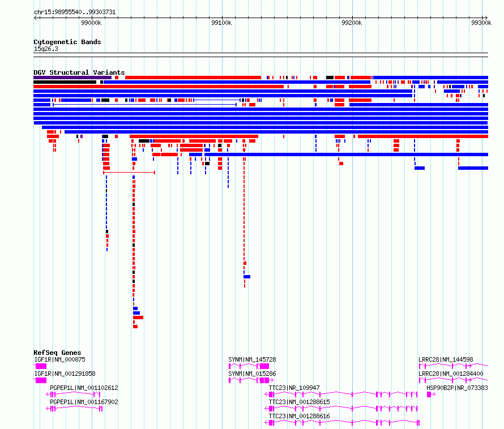Viewport: 504px width, 429px height.
Task: Click the LRRC28|NM_144598 gene label
Action: [446, 359]
